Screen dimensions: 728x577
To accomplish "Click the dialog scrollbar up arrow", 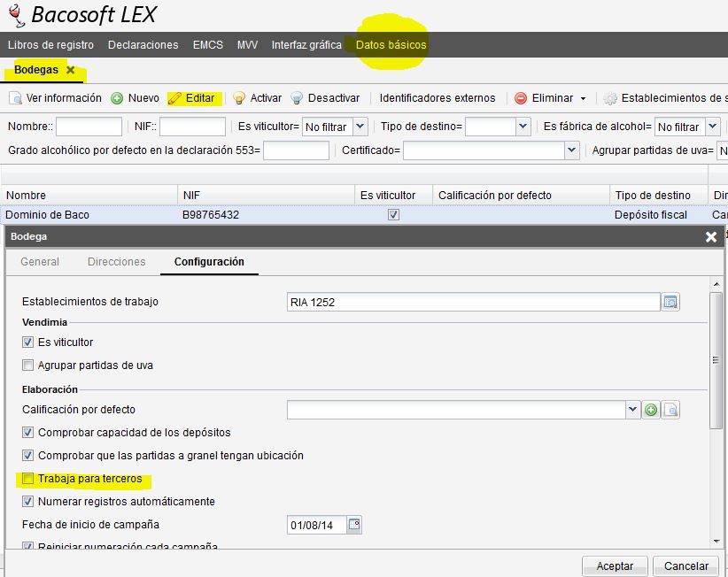I will coord(716,284).
